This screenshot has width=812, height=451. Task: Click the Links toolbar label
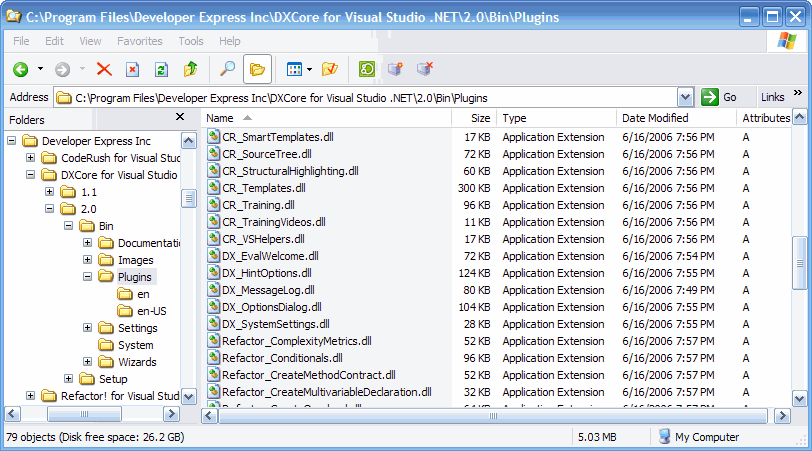[773, 97]
